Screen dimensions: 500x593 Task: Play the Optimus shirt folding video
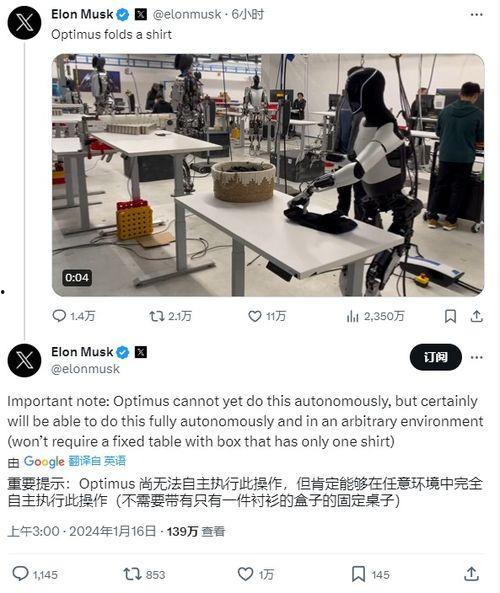(x=268, y=175)
